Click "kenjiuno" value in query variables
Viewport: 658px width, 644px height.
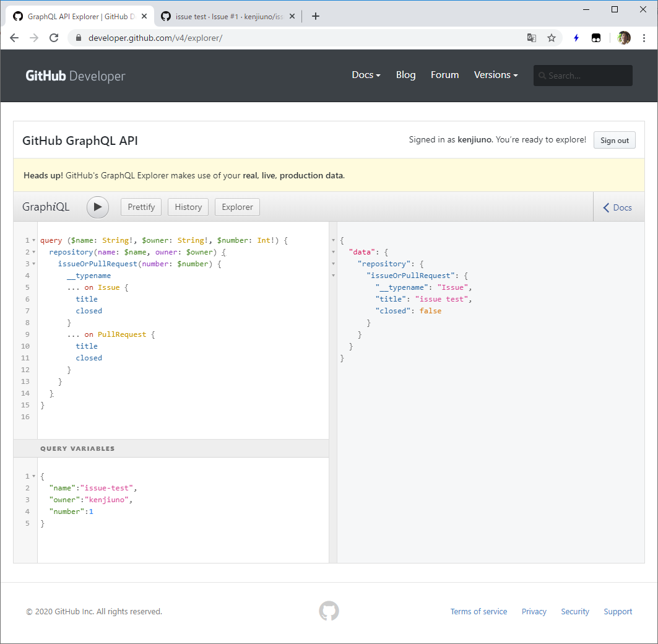tap(106, 500)
